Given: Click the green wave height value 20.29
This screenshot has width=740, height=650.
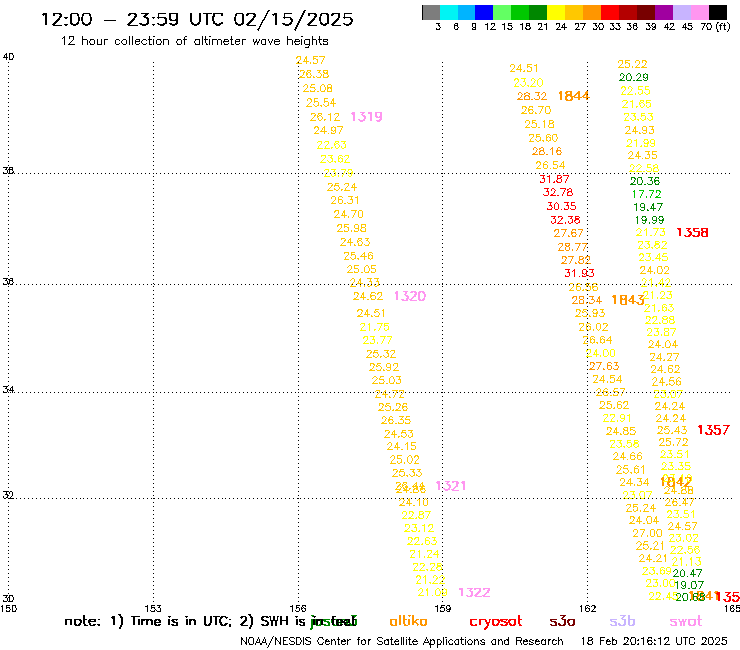Looking at the screenshot, I should click(634, 76).
